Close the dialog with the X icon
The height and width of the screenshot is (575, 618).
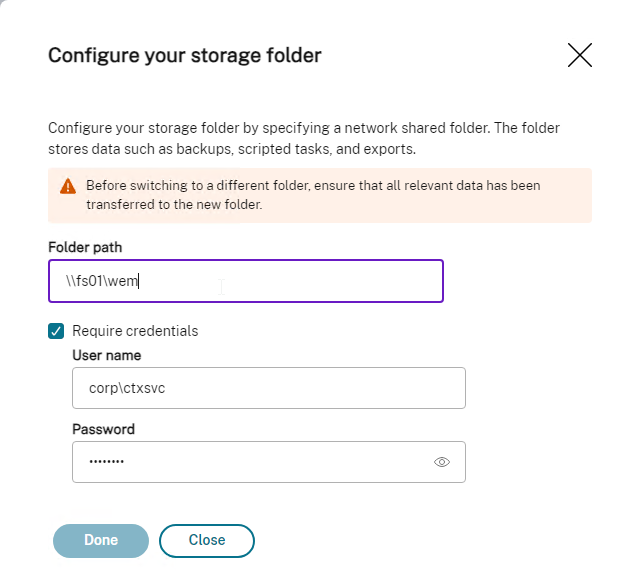pyautogui.click(x=579, y=55)
